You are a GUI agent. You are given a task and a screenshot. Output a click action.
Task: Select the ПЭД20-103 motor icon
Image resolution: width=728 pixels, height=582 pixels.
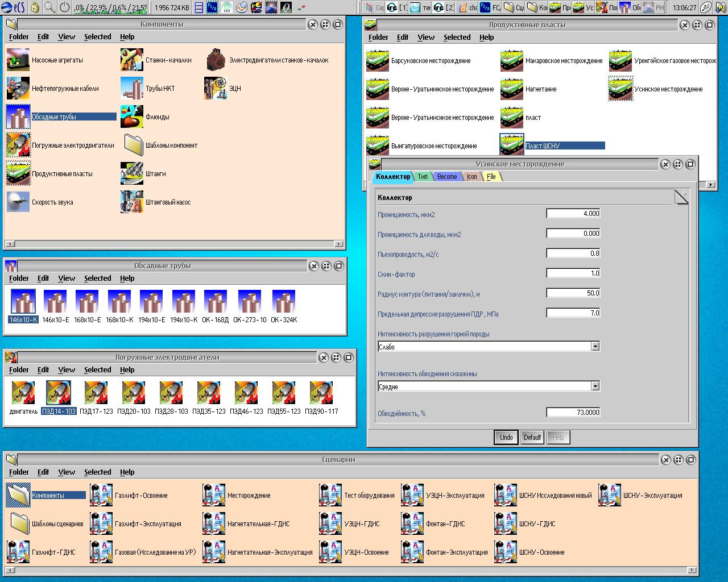pos(134,393)
